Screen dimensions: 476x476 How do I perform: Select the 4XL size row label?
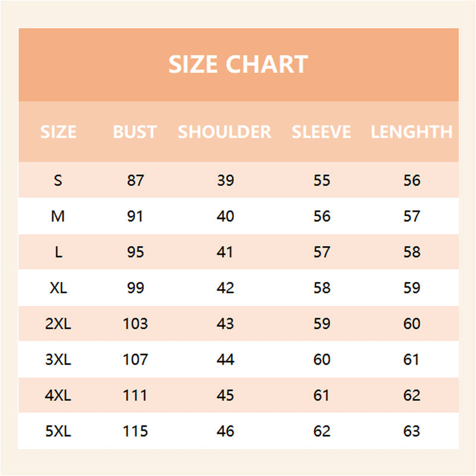[x=58, y=395]
